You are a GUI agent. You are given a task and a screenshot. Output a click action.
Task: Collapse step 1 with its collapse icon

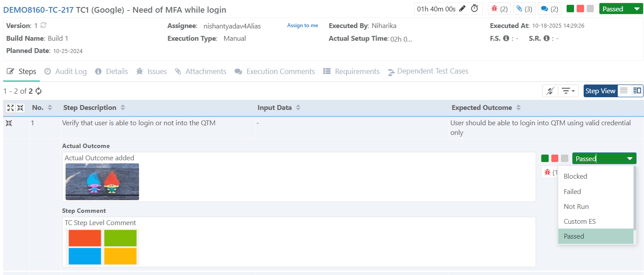8,123
